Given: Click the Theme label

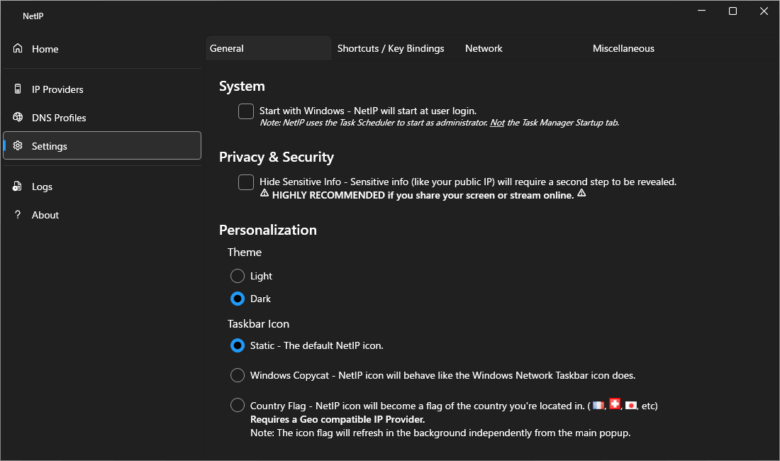Looking at the screenshot, I should 244,252.
